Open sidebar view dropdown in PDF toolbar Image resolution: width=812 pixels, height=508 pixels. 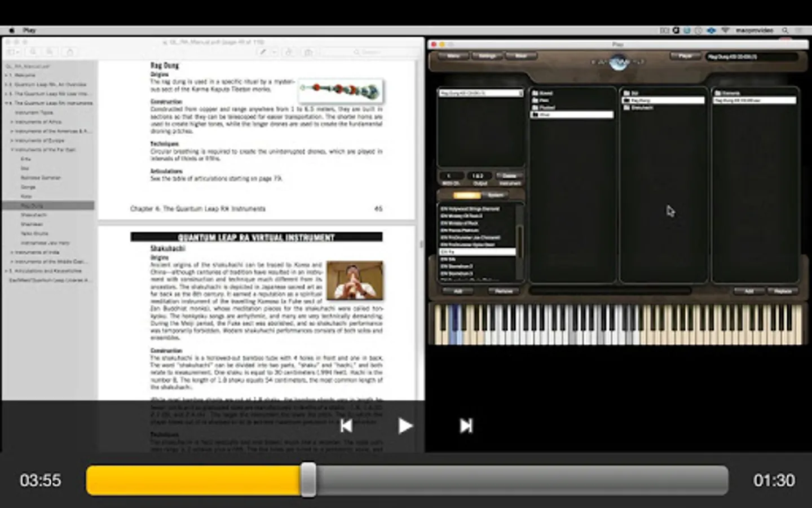point(14,52)
